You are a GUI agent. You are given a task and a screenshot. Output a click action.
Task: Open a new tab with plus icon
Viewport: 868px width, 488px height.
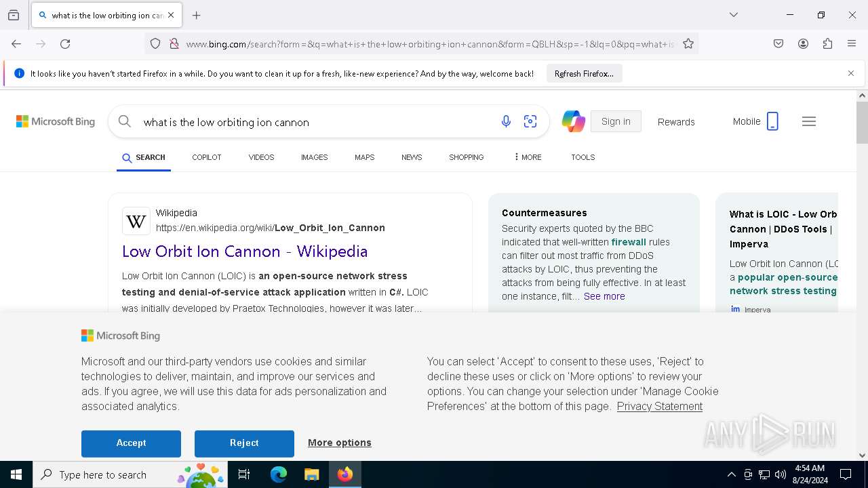[x=197, y=15]
